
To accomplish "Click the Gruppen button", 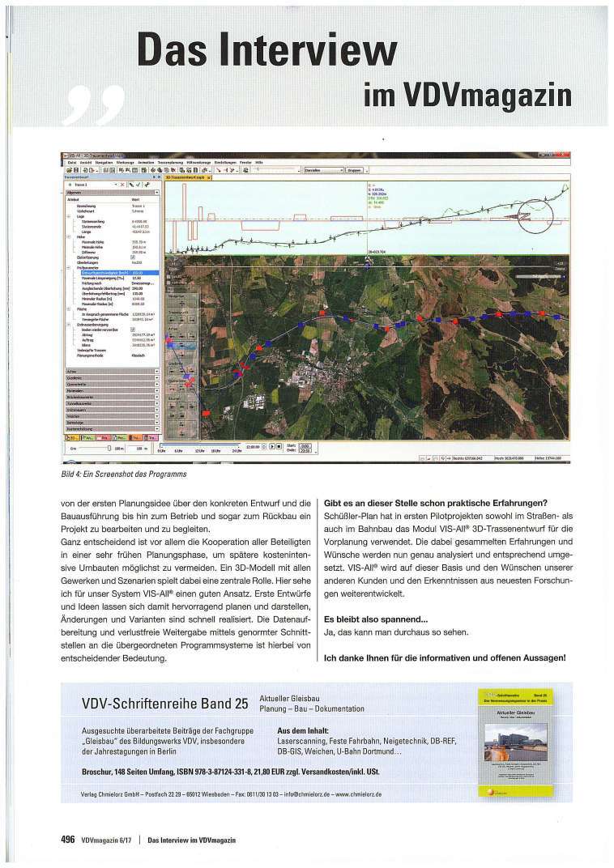I will coord(353,170).
